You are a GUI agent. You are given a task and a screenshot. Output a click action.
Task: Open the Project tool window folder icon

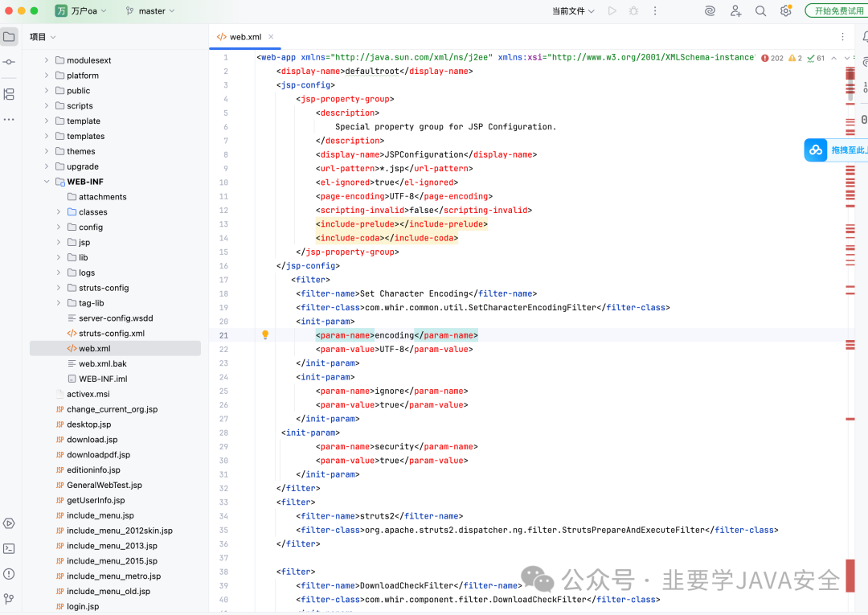click(10, 36)
